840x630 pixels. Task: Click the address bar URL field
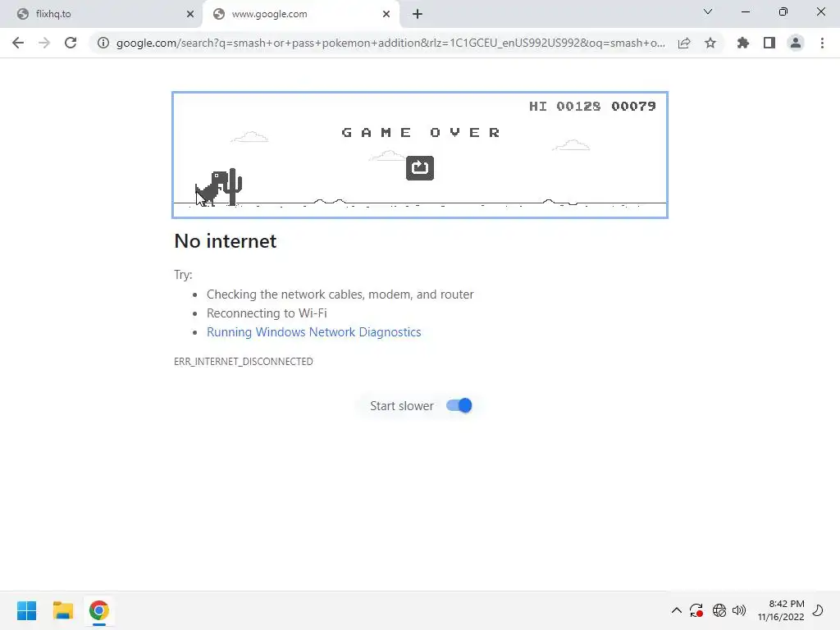tap(390, 43)
